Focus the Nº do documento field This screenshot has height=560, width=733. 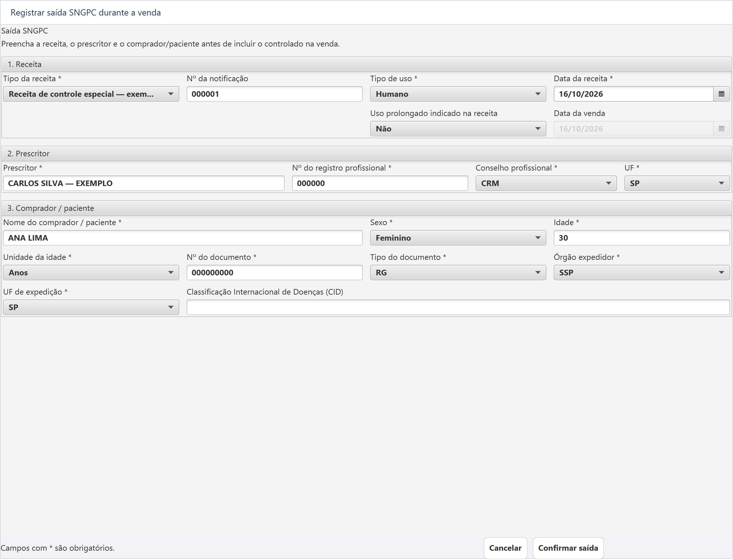[274, 273]
